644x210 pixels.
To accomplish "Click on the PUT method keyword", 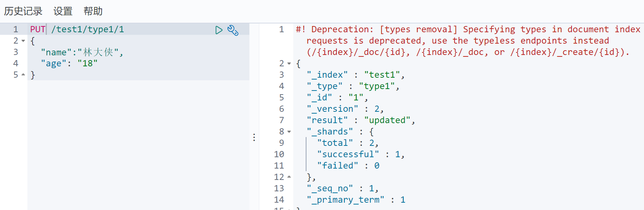I will click(38, 29).
